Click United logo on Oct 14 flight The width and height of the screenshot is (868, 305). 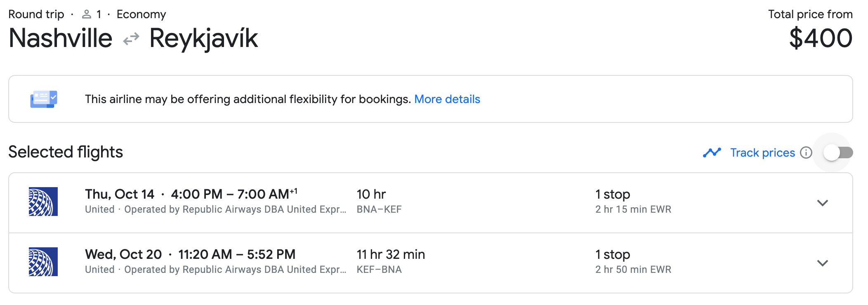43,202
